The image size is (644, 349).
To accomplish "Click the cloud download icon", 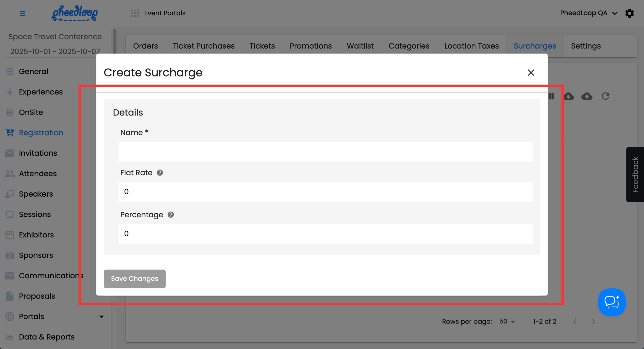I will pos(568,96).
